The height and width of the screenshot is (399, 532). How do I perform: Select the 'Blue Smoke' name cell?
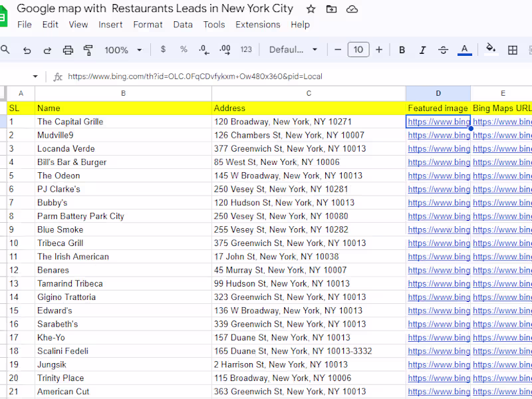point(123,229)
